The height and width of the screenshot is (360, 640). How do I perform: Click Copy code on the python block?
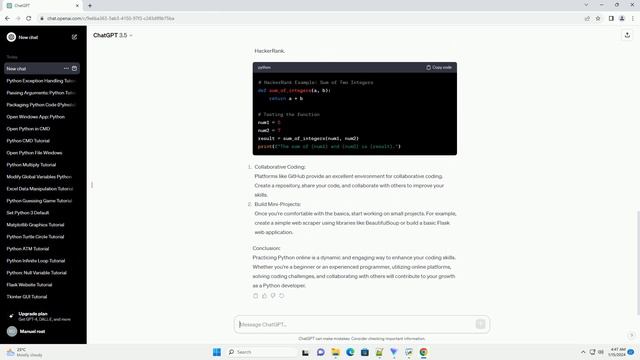pos(439,67)
